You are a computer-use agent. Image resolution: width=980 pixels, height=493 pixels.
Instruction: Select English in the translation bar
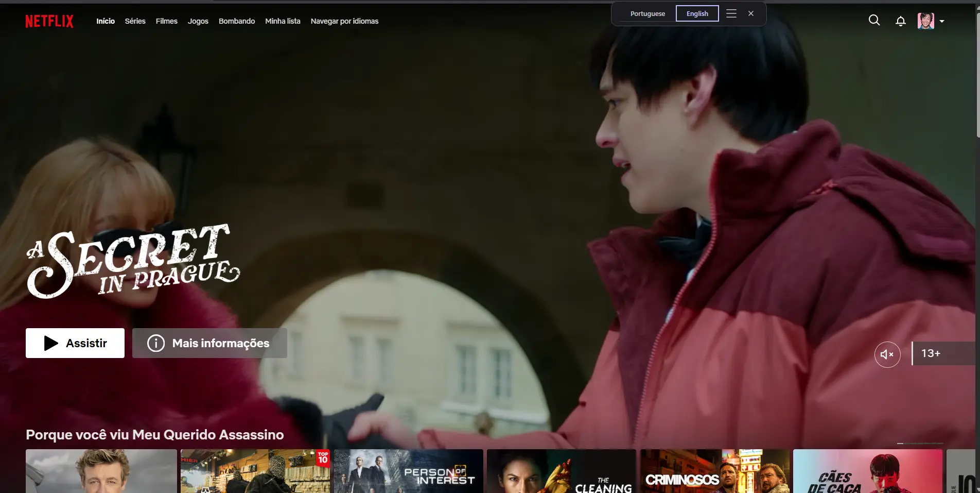(x=697, y=14)
